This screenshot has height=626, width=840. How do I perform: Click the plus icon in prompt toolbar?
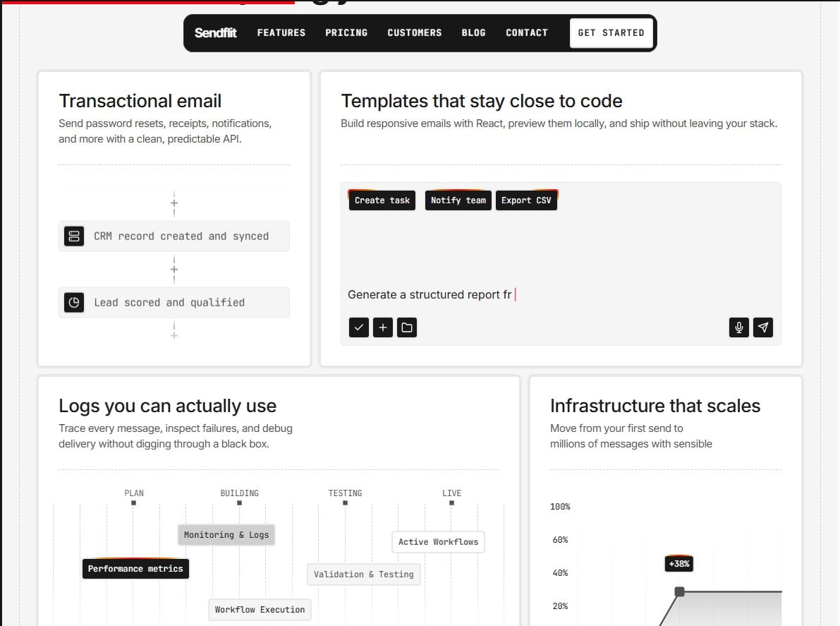click(383, 327)
